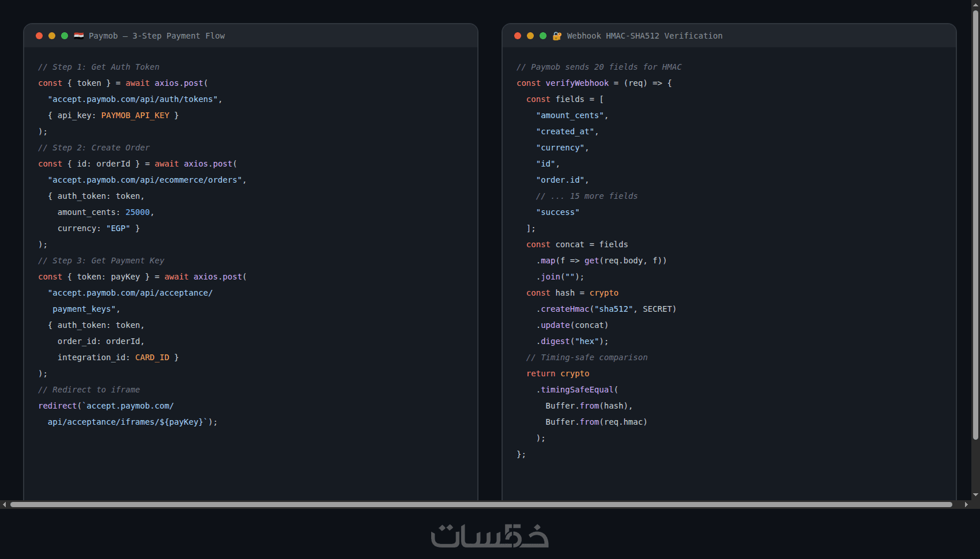Viewport: 980px width, 559px height.
Task: Click the lock icon in the Webhook title
Action: pyautogui.click(x=557, y=36)
